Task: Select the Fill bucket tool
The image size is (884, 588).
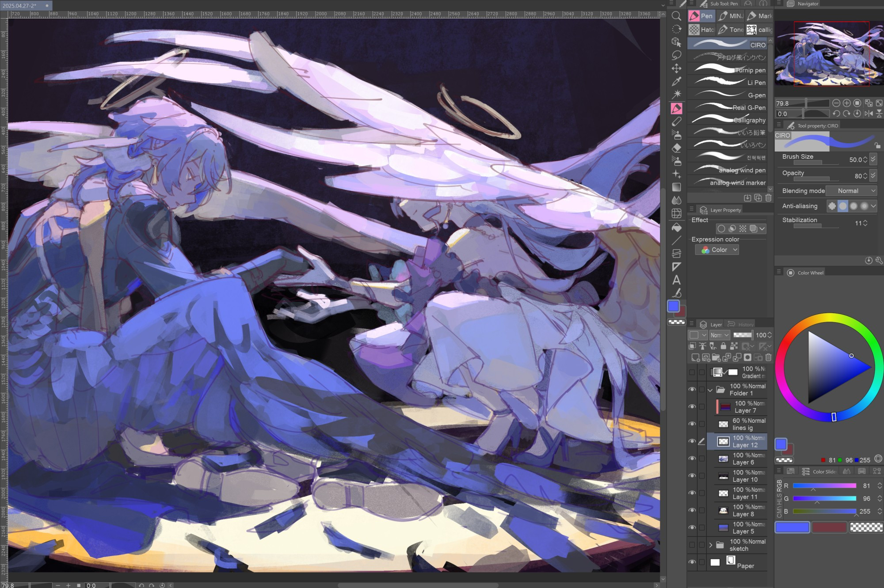Action: click(676, 227)
